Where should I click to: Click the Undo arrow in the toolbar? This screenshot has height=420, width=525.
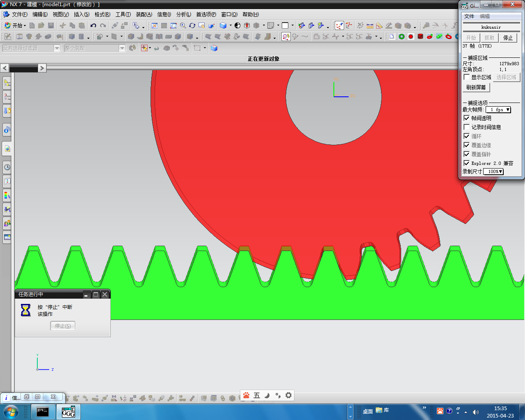click(x=93, y=25)
